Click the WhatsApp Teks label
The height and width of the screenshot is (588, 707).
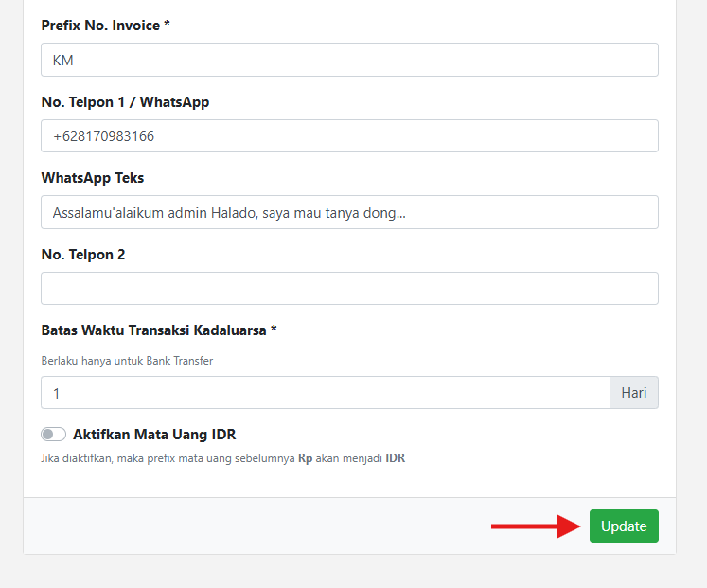coord(93,178)
